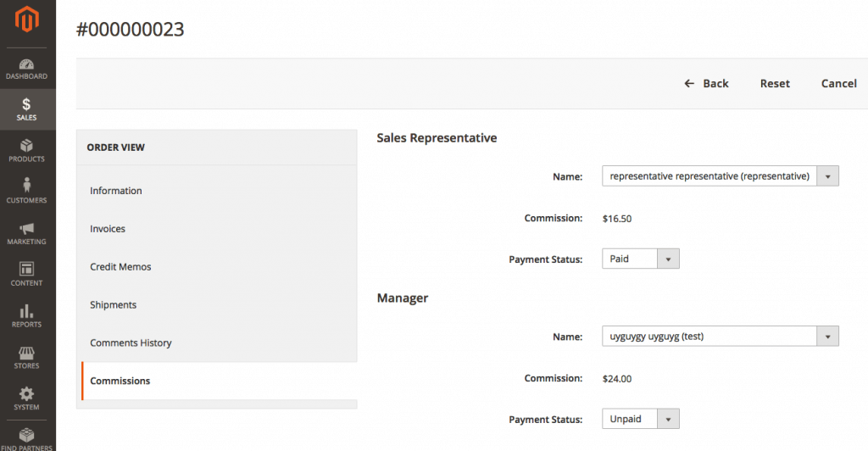Click the Back button

[706, 83]
